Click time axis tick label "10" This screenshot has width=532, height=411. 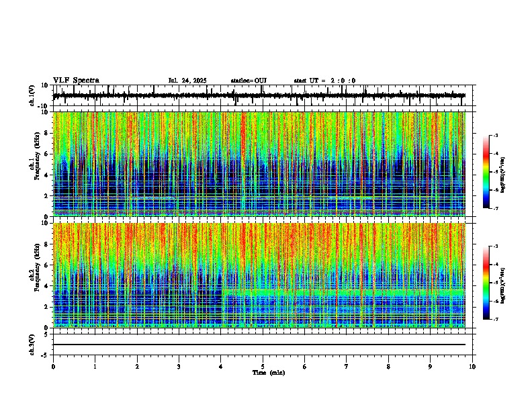472,367
